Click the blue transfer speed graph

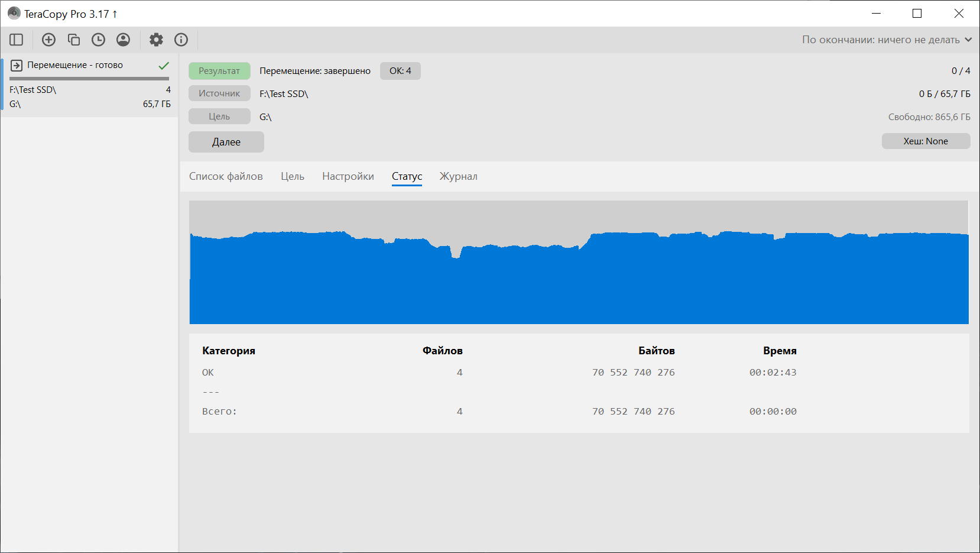[579, 262]
